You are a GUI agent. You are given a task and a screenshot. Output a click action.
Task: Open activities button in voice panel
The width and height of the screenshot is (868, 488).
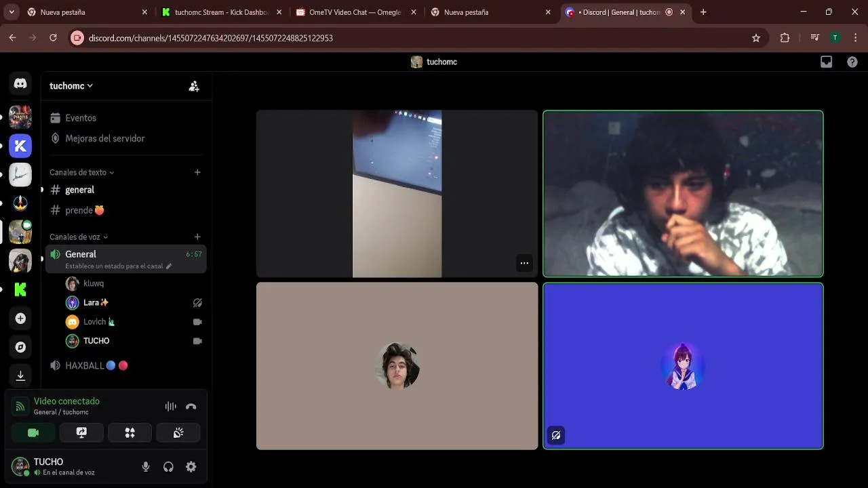pos(130,432)
